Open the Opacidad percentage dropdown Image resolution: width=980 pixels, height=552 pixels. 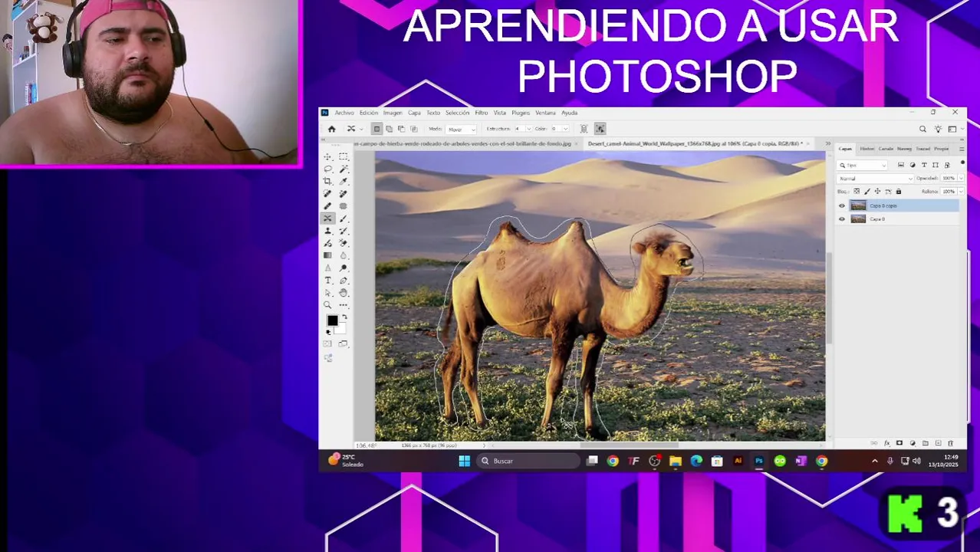coord(962,178)
